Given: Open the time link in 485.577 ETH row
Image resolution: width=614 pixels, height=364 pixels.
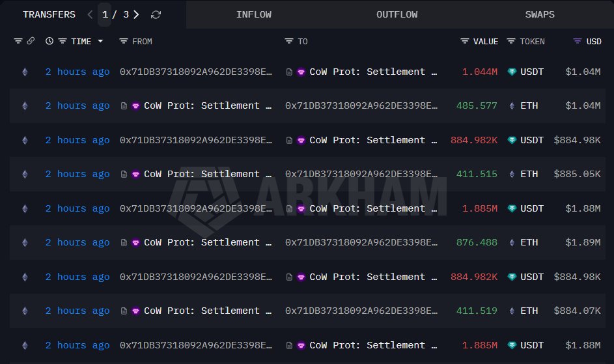Looking at the screenshot, I should click(77, 105).
